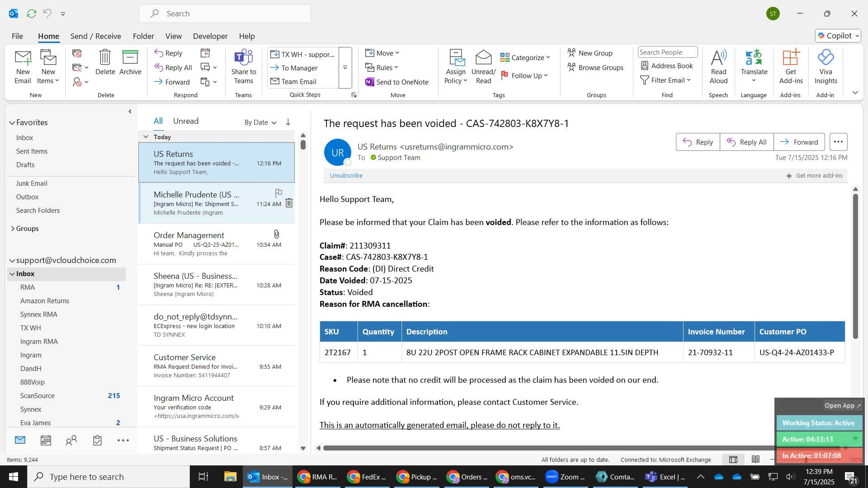Click the Send/Receive sync icon in title bar
This screenshot has width=868, height=488.
pyautogui.click(x=31, y=14)
